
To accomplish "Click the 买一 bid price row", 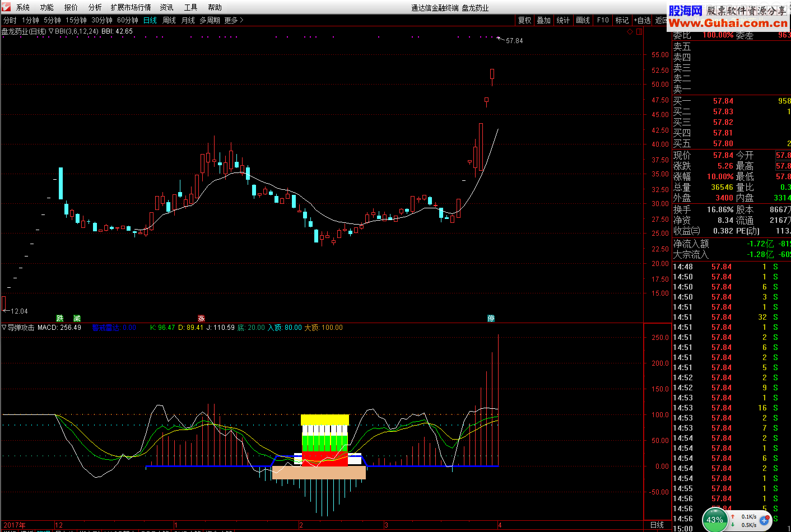I will tap(732, 101).
